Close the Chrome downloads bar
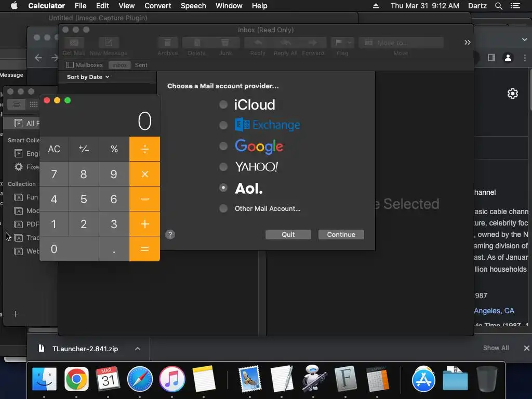Viewport: 532px width, 399px height. (526, 348)
